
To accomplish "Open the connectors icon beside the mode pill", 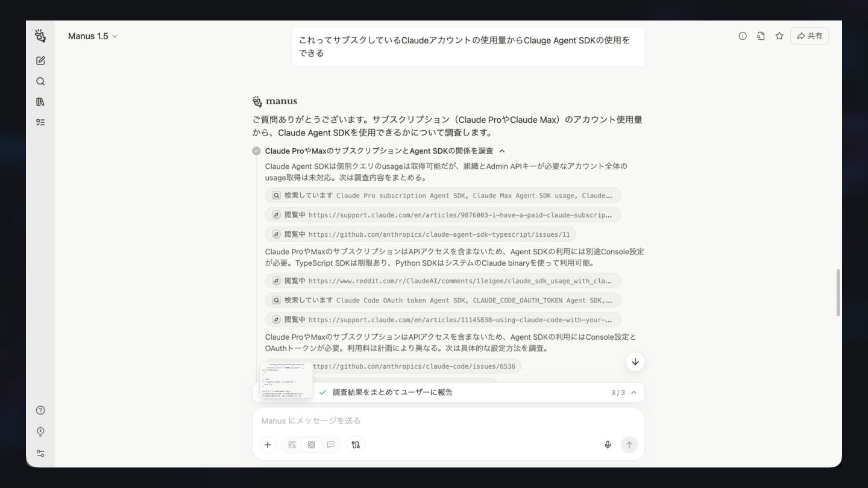I will tap(356, 445).
